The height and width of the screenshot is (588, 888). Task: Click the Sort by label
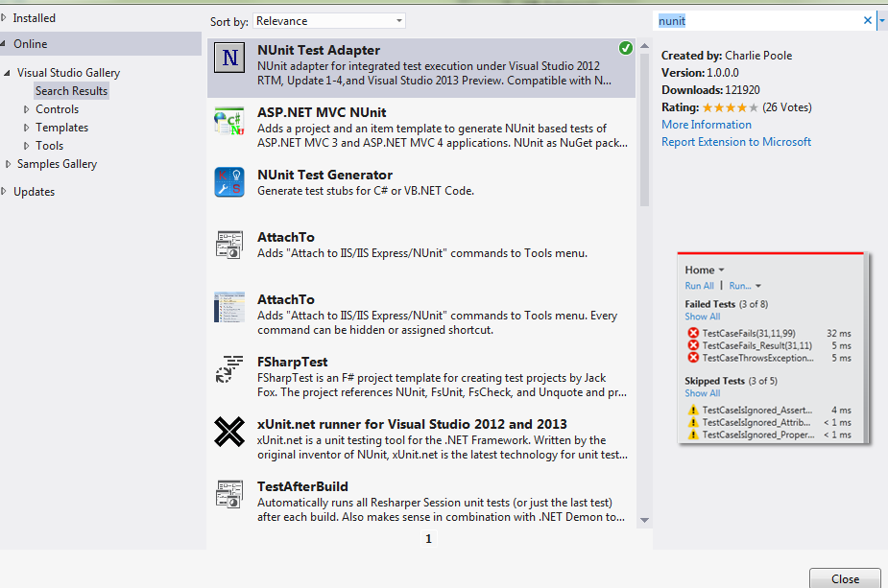[228, 21]
